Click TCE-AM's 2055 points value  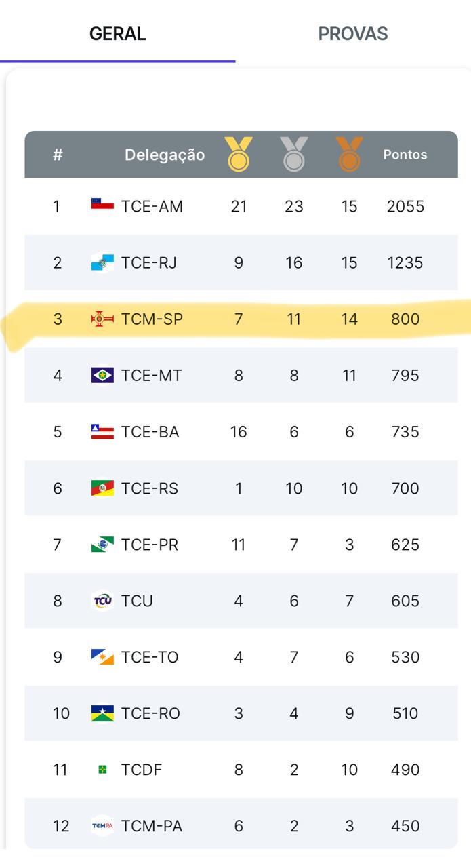point(405,206)
